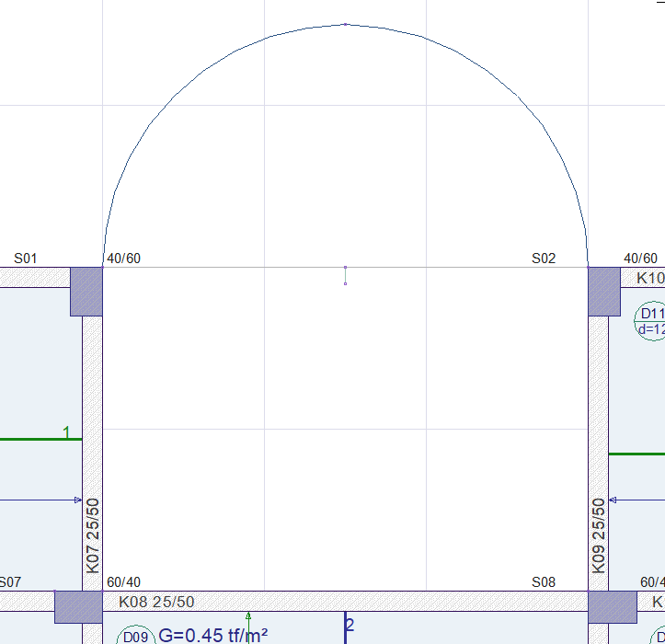Select the K10 beam label
665x644 pixels.
(x=650, y=279)
